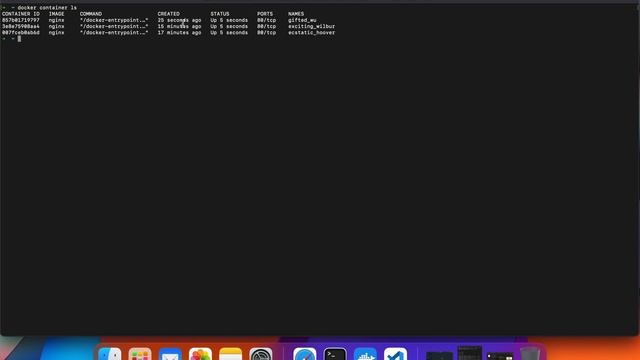Click the STATUS column header
640x360 pixels.
[220, 14]
